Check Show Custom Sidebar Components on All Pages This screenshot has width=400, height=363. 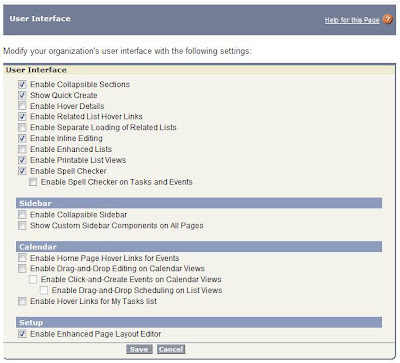[22, 226]
